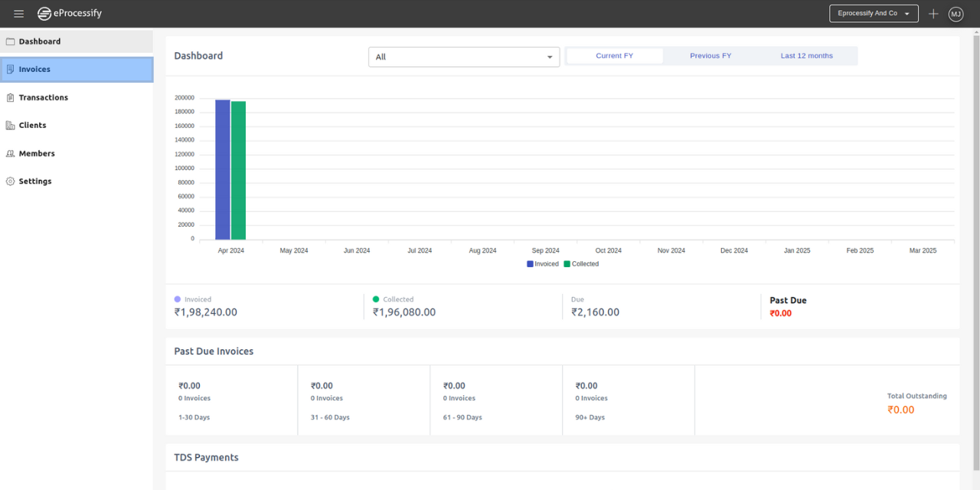Click the Transactions sidebar icon

point(10,97)
